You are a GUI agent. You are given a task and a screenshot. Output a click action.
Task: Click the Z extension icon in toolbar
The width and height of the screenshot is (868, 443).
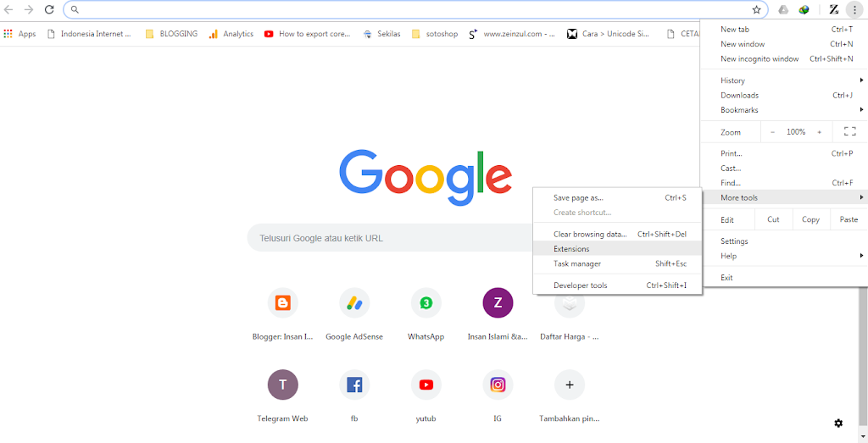[834, 9]
